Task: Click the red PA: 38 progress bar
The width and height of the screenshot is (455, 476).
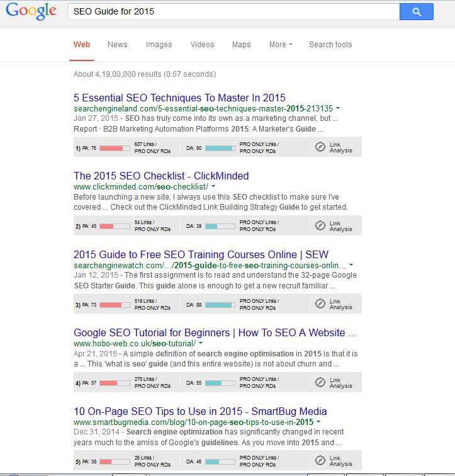Action: coord(115,462)
